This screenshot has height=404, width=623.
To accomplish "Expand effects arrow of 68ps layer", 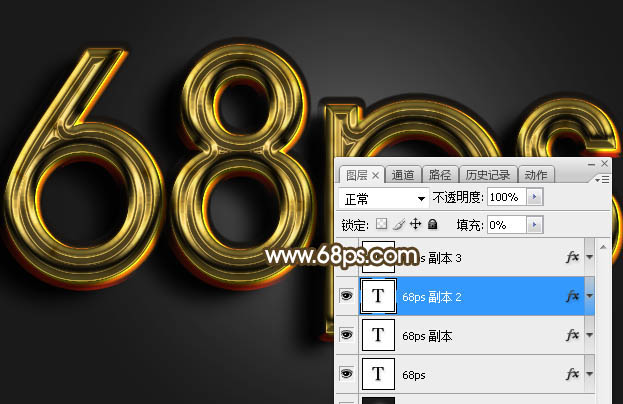I will click(x=589, y=374).
